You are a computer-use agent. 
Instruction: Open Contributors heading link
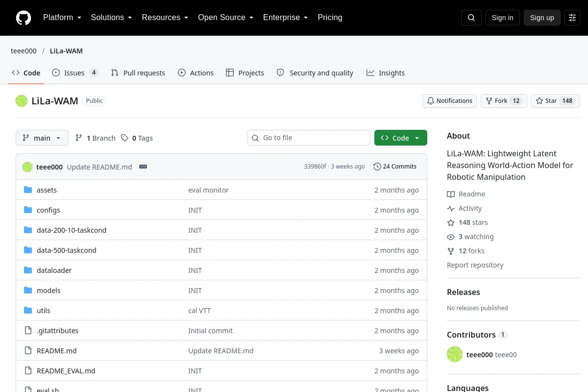click(477, 335)
